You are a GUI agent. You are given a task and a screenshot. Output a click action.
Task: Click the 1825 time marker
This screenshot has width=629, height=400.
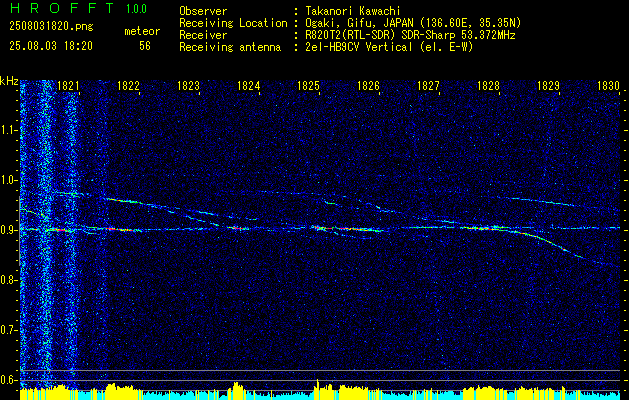[x=308, y=85]
